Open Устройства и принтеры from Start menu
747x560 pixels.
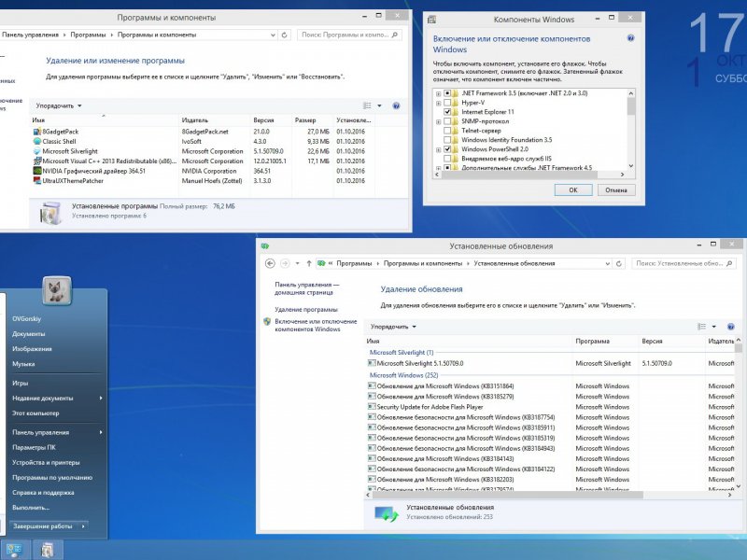click(x=46, y=462)
